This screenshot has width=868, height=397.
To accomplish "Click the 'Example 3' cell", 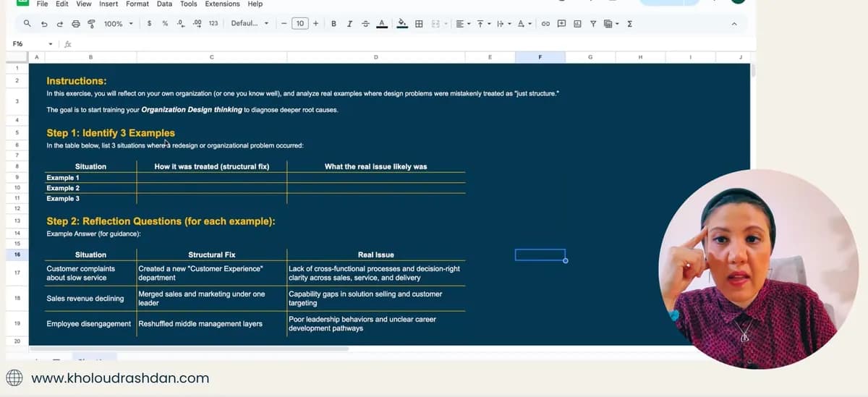I will (90, 198).
